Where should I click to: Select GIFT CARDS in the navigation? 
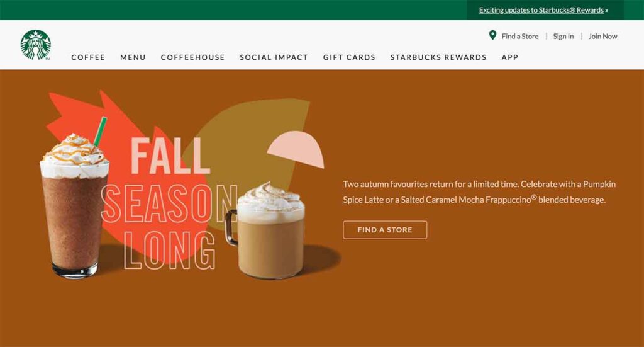(349, 57)
